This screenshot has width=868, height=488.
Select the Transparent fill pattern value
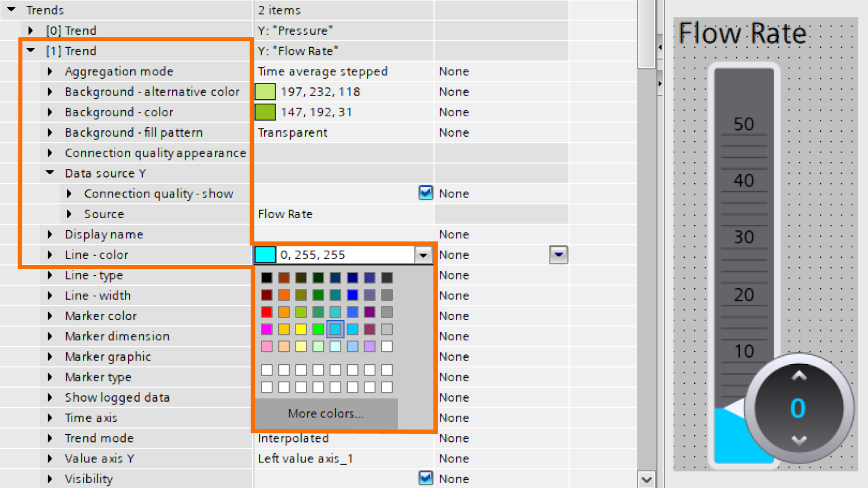(x=292, y=132)
